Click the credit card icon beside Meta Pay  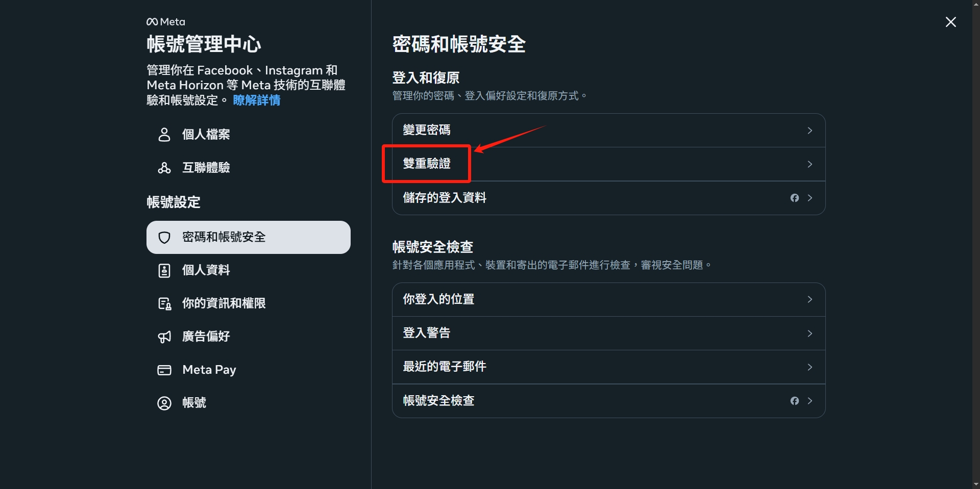tap(164, 370)
